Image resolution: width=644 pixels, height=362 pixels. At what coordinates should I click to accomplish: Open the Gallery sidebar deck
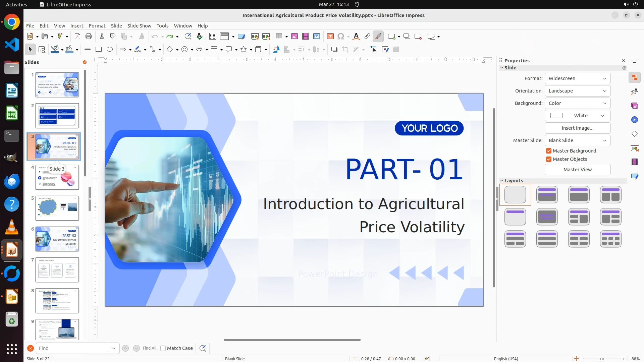(635, 106)
